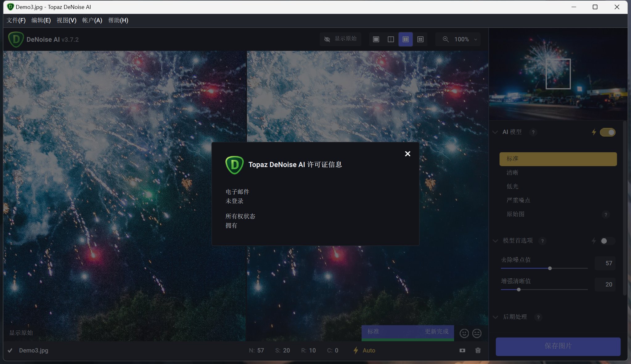Click lightning icon next to AI 模型 toggle
The height and width of the screenshot is (364, 631).
(594, 132)
